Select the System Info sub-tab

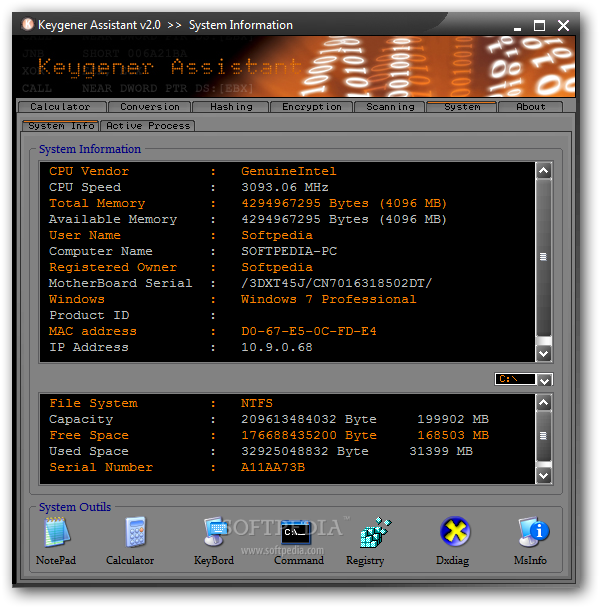click(61, 126)
